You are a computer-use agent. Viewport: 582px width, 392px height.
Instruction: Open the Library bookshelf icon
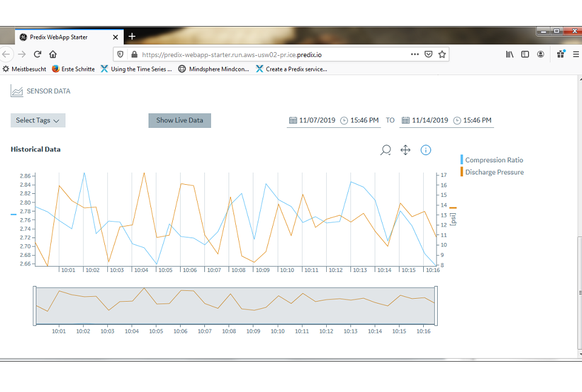point(510,55)
